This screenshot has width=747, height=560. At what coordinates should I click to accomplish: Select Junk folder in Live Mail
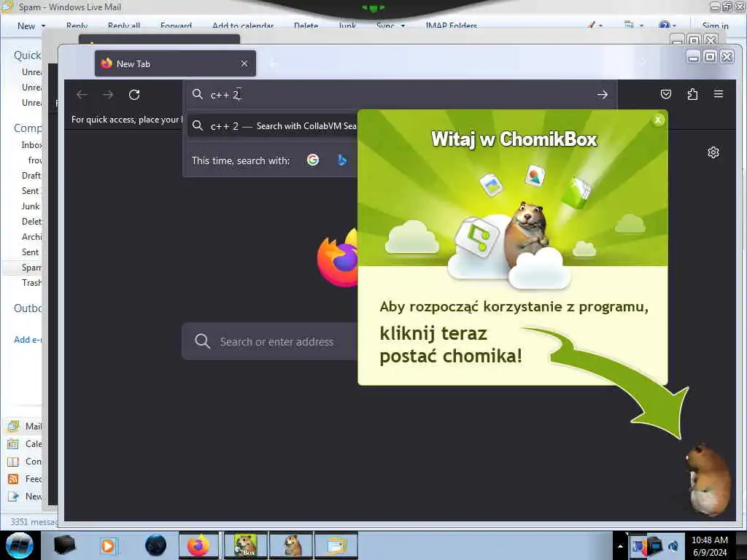point(31,206)
